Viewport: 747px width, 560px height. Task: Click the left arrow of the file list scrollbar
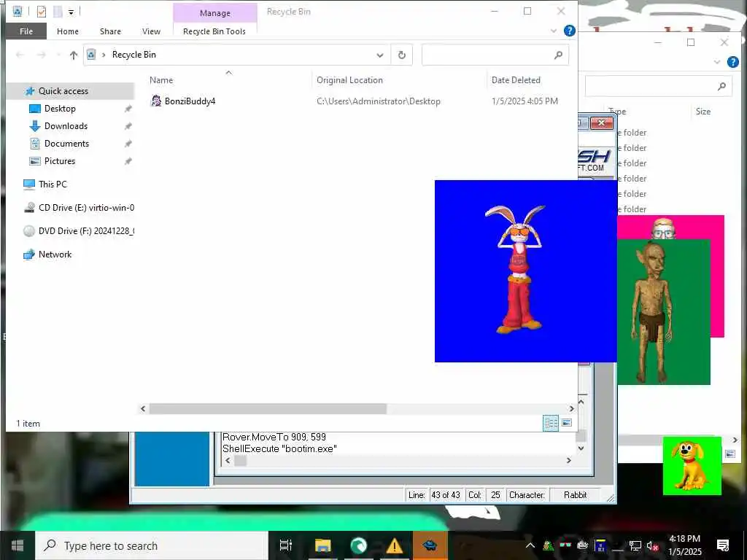pyautogui.click(x=143, y=408)
